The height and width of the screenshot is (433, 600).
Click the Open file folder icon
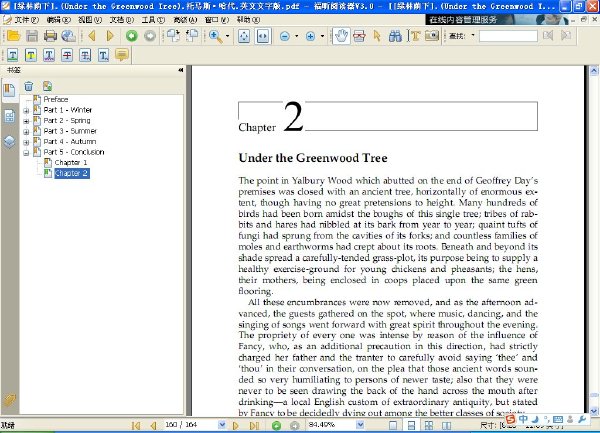[x=13, y=36]
